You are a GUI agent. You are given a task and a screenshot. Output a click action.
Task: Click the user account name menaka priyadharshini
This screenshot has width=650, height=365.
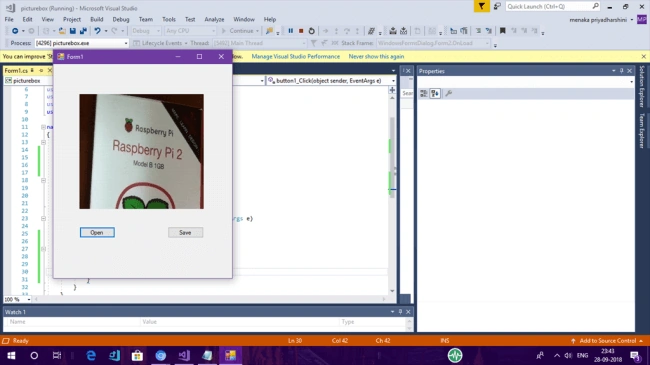click(x=598, y=19)
